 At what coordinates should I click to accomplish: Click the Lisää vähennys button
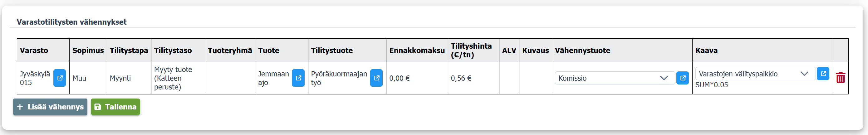pyautogui.click(x=50, y=107)
